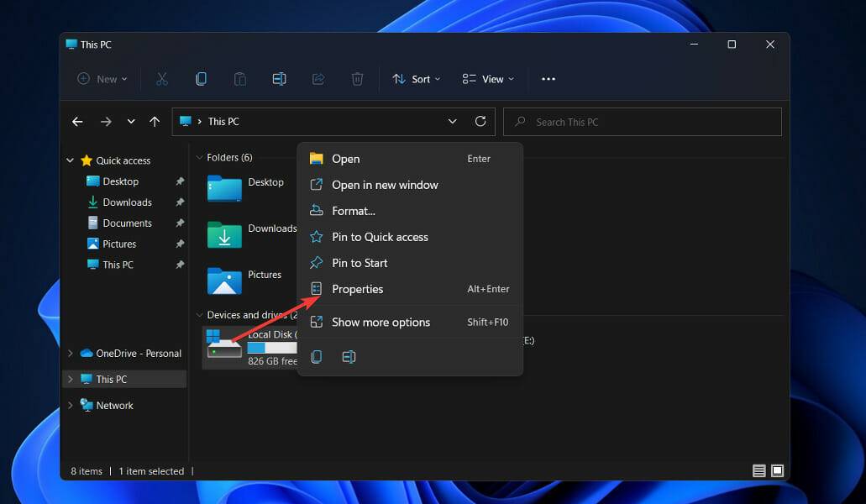Switch to large icons view in status bar
Viewport: 866px width, 504px height.
[x=777, y=471]
